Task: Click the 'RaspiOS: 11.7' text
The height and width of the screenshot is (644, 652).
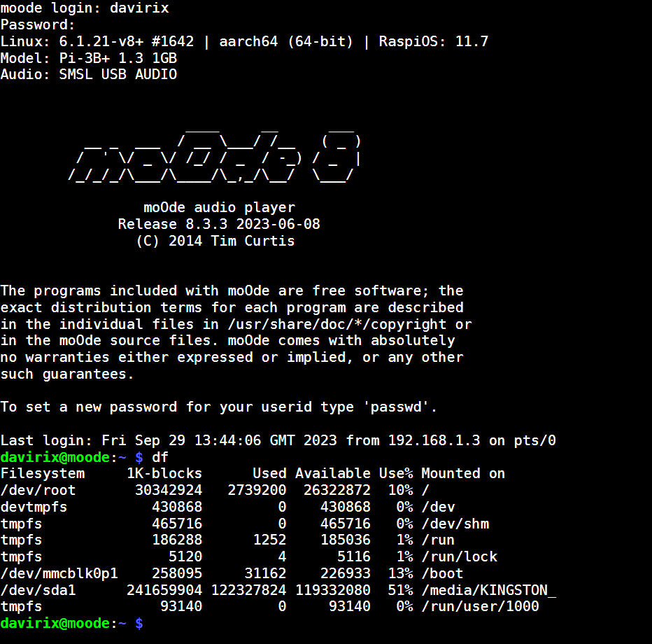Action: 433,41
